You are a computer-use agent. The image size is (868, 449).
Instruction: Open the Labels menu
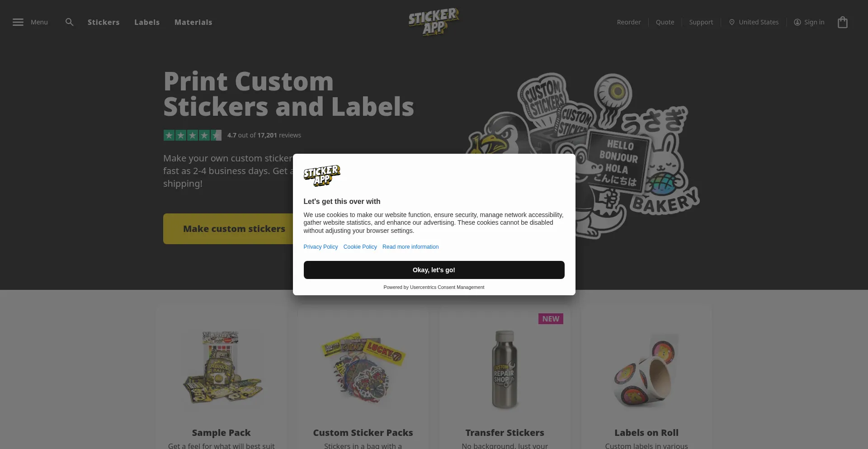pyautogui.click(x=147, y=22)
